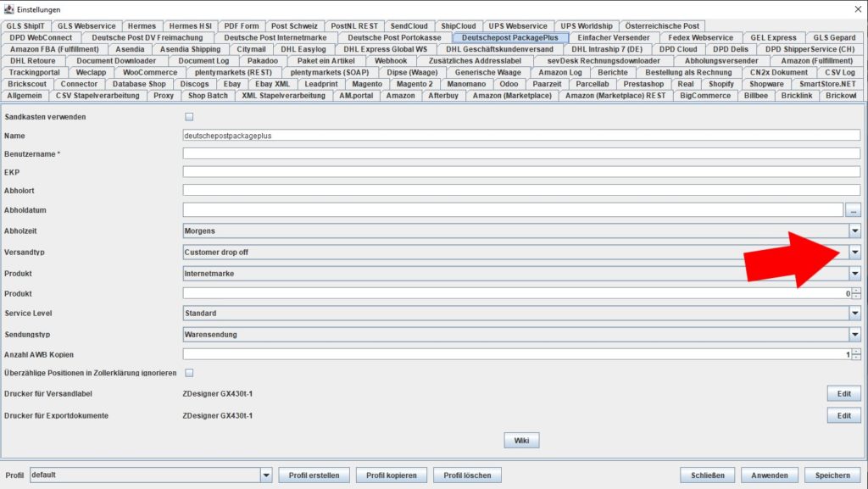This screenshot has height=489, width=868.
Task: Select the WooCommerce tab
Action: [x=150, y=73]
